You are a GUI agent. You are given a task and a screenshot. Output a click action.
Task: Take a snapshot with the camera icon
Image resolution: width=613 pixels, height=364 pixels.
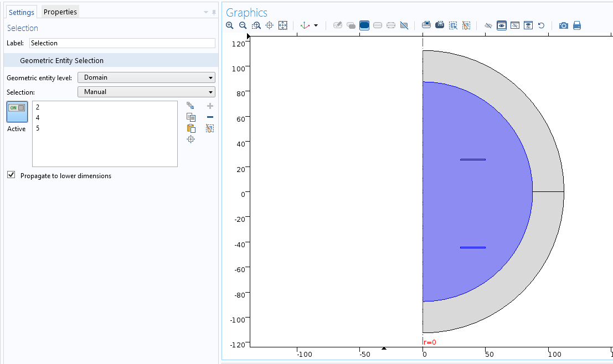(564, 25)
